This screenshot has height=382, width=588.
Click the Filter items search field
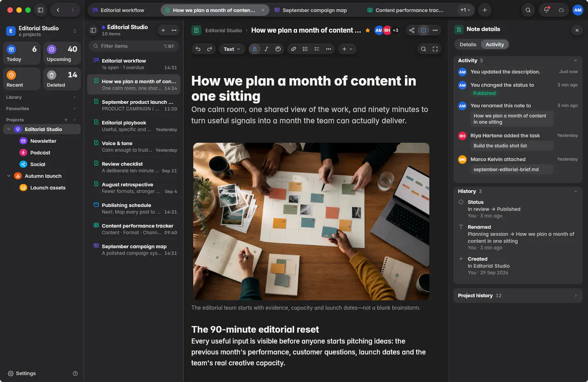(133, 46)
